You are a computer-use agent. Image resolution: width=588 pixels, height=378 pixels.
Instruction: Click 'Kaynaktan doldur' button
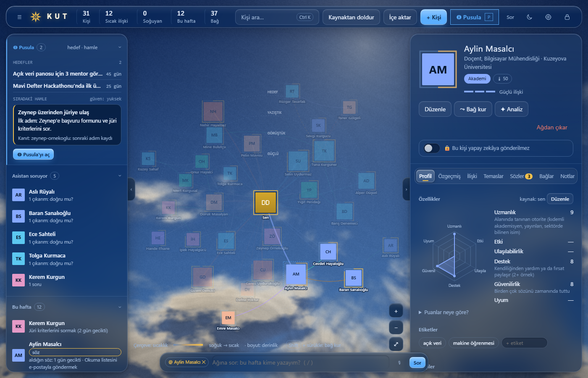click(351, 17)
